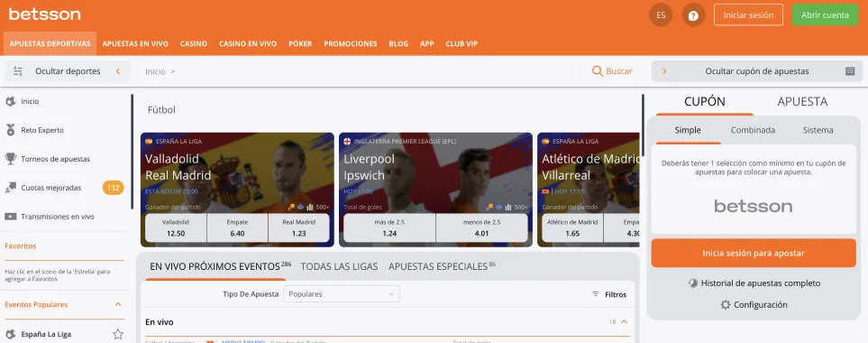
Task: Bet on Empate at 6.40
Action: [237, 227]
